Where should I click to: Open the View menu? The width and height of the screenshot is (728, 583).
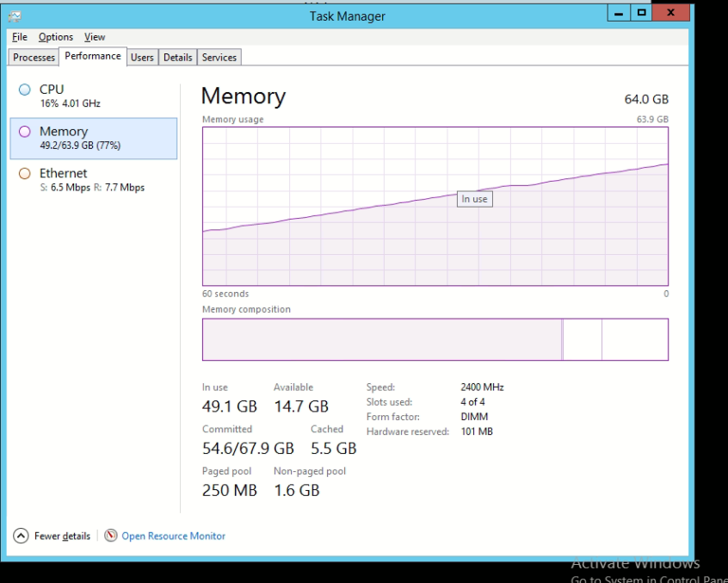click(95, 37)
